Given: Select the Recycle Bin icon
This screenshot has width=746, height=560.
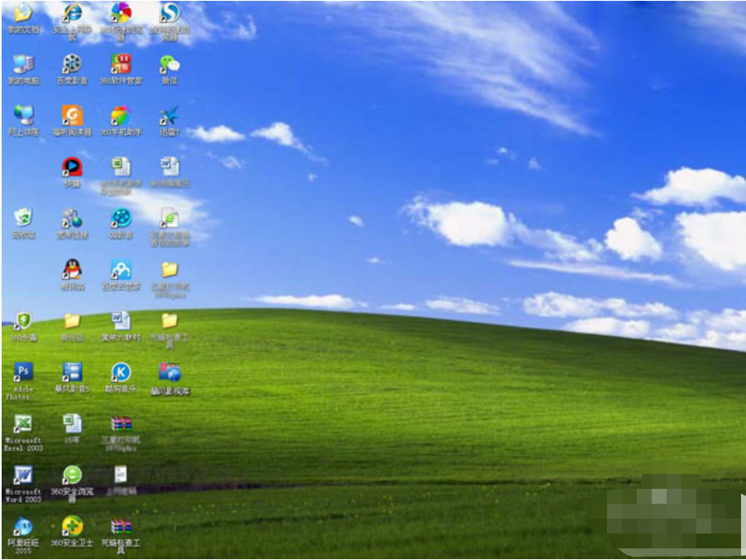Looking at the screenshot, I should pyautogui.click(x=23, y=218).
